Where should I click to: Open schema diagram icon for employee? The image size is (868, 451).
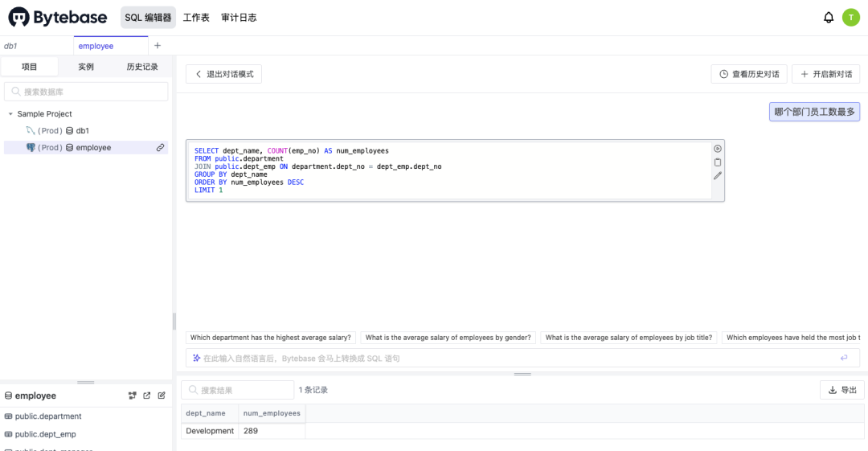tap(133, 396)
